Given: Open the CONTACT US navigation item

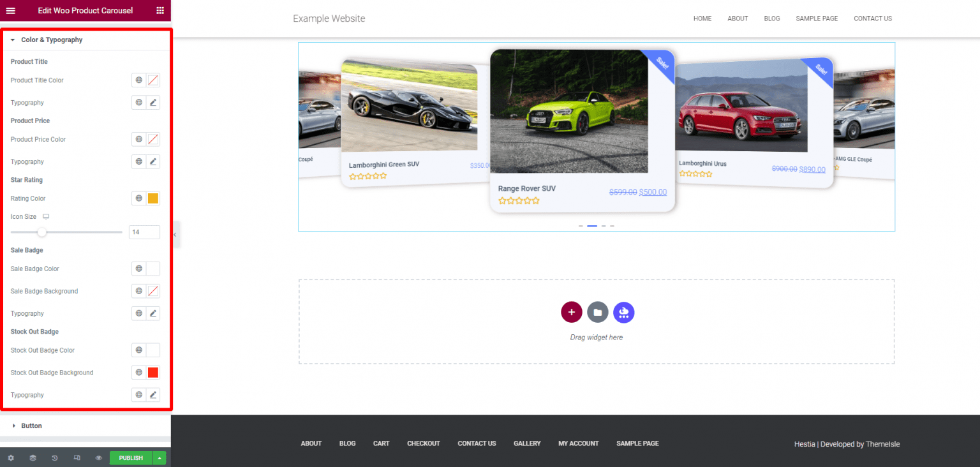Looking at the screenshot, I should coord(873,19).
